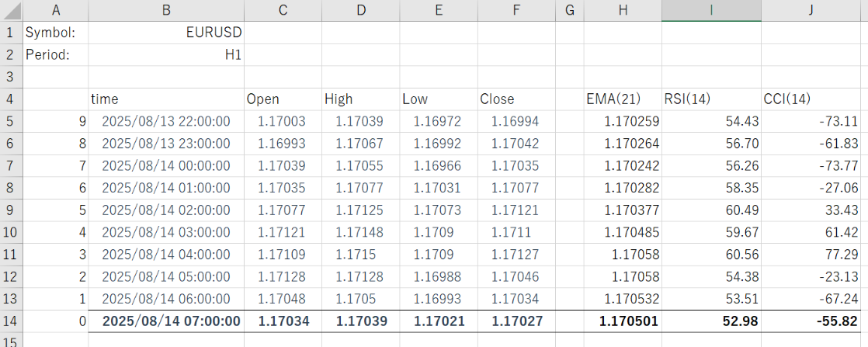This screenshot has height=347, width=868.
Task: Select the column B header
Action: pyautogui.click(x=166, y=10)
